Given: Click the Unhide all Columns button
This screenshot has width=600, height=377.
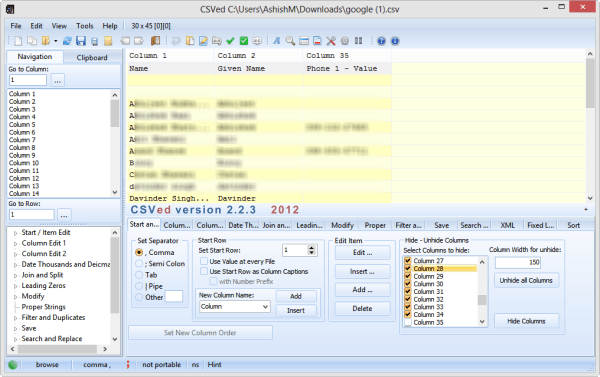Looking at the screenshot, I should (526, 280).
